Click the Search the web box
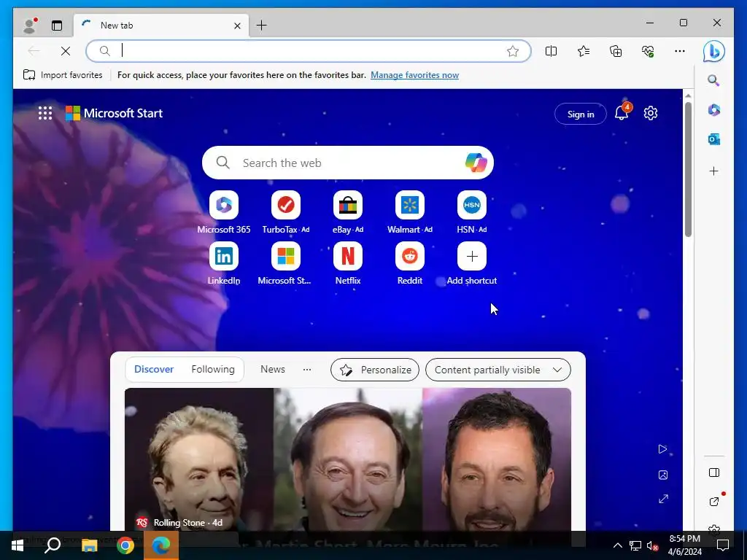Viewport: 747px width, 560px height. [348, 163]
